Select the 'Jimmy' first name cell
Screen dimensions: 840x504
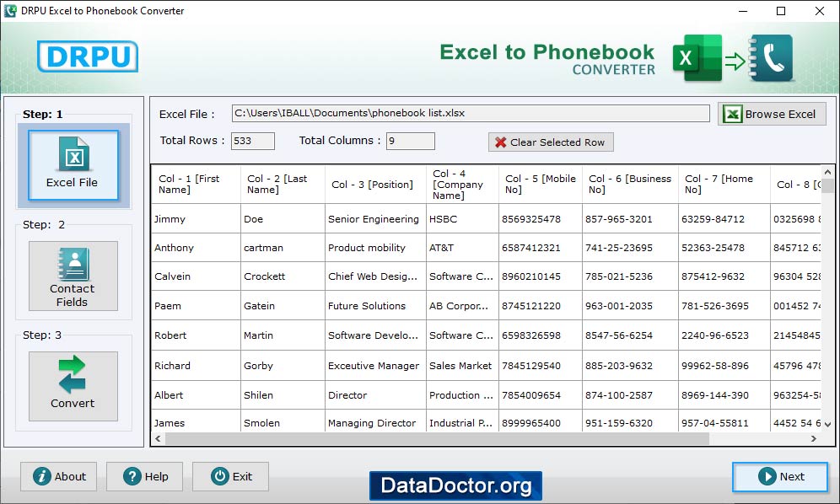(x=196, y=218)
